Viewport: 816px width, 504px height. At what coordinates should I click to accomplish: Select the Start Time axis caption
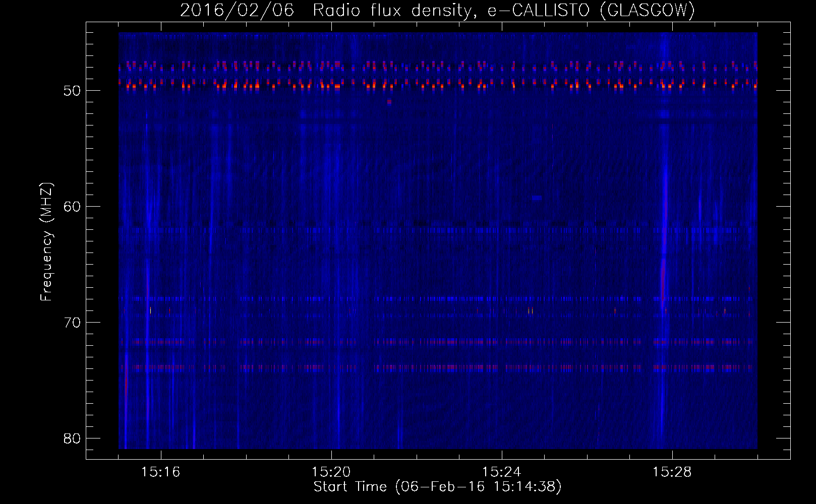click(x=437, y=487)
